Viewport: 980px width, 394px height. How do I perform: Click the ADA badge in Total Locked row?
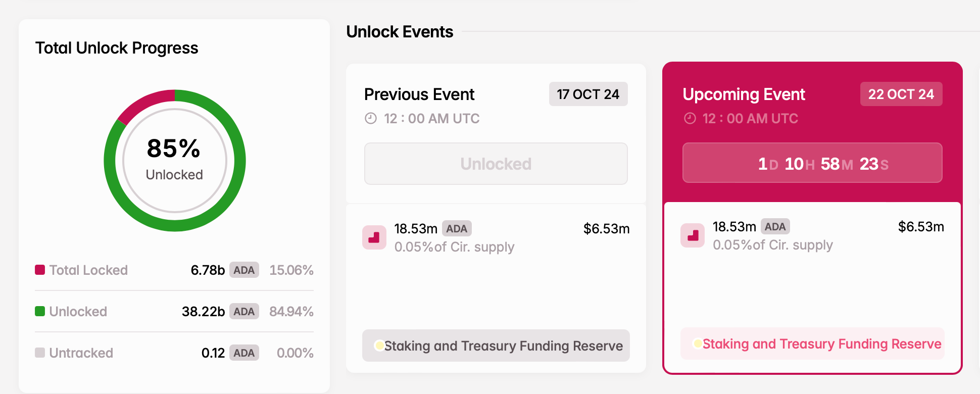point(244,270)
